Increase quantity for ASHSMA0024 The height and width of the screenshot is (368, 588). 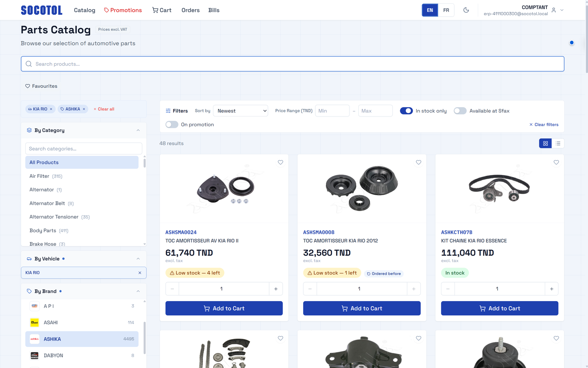point(276,289)
